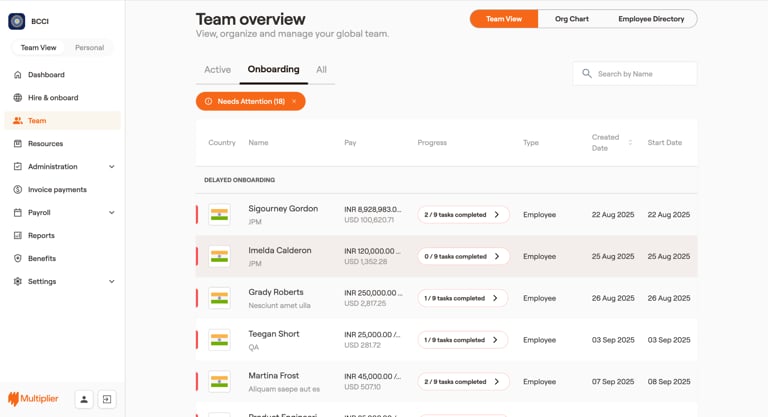Click the Resources icon in sidebar
This screenshot has height=417, width=768.
pyautogui.click(x=18, y=144)
